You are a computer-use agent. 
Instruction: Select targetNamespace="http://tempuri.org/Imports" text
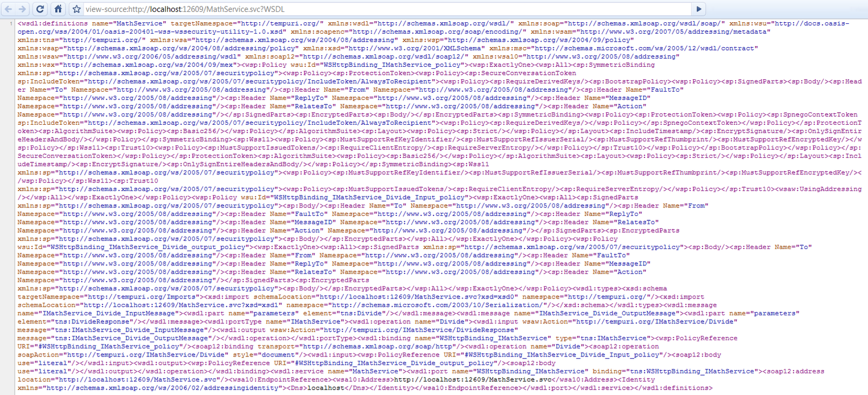(x=111, y=297)
